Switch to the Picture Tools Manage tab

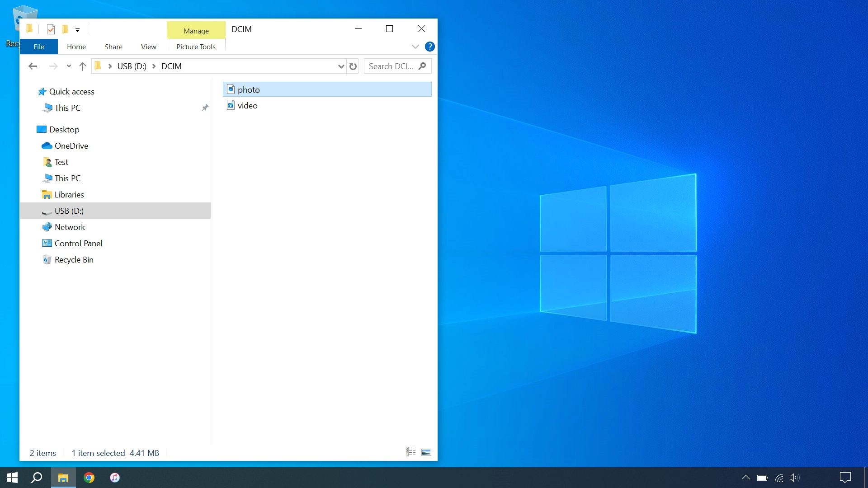[196, 31]
